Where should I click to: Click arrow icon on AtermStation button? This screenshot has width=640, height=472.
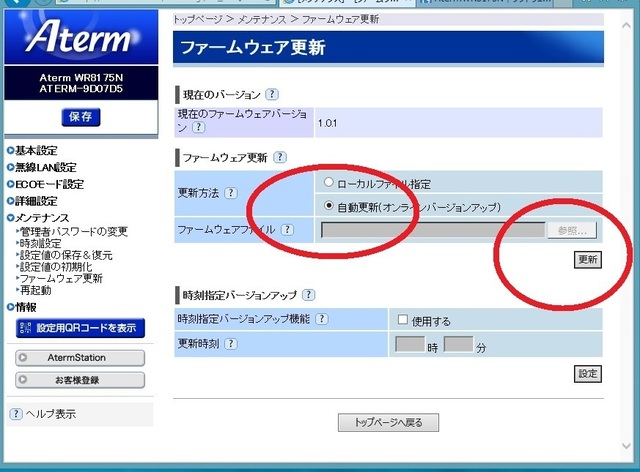pos(23,358)
